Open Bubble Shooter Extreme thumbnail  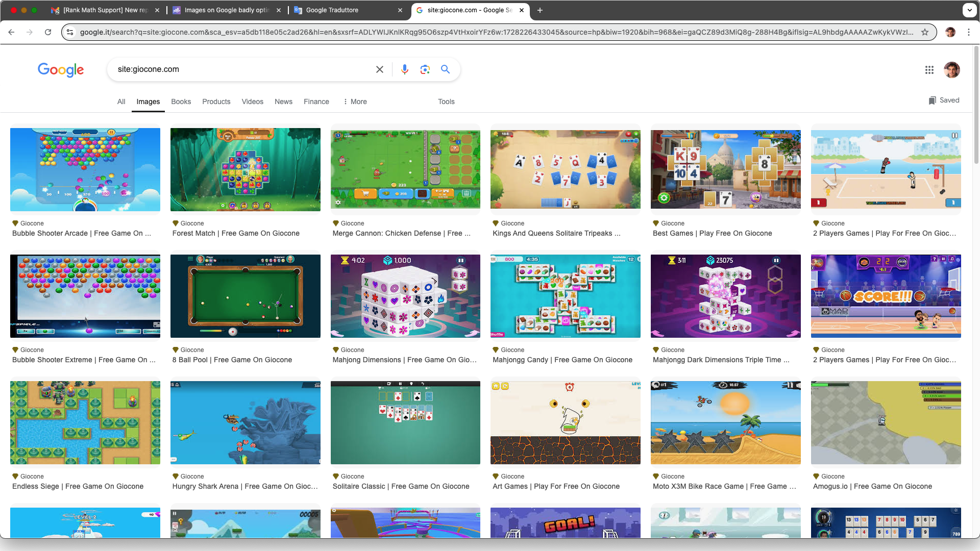[x=85, y=296]
